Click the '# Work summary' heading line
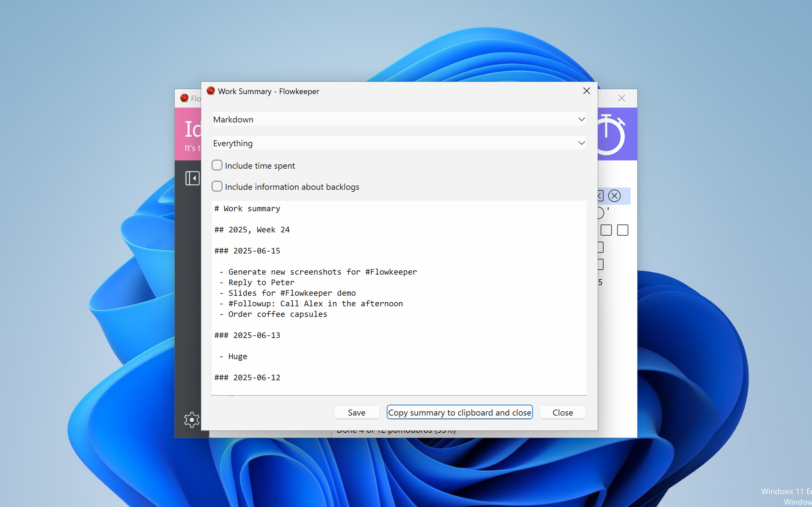Viewport: 812px width, 507px height. coord(247,209)
